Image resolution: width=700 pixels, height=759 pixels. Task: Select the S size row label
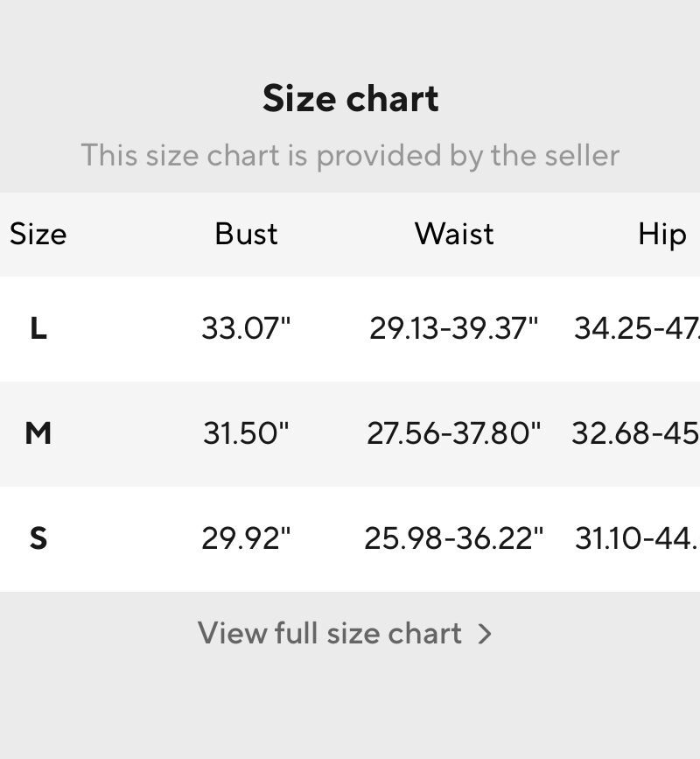[x=38, y=538]
